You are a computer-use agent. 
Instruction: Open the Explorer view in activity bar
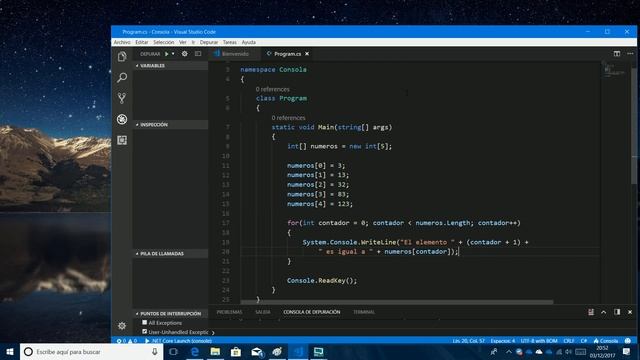[122, 56]
